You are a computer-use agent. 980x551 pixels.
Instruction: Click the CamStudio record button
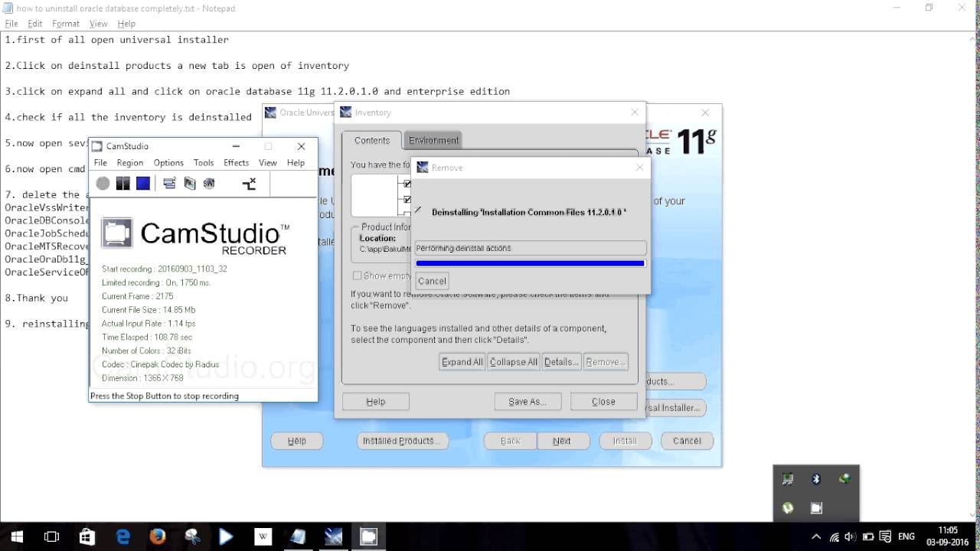click(103, 184)
